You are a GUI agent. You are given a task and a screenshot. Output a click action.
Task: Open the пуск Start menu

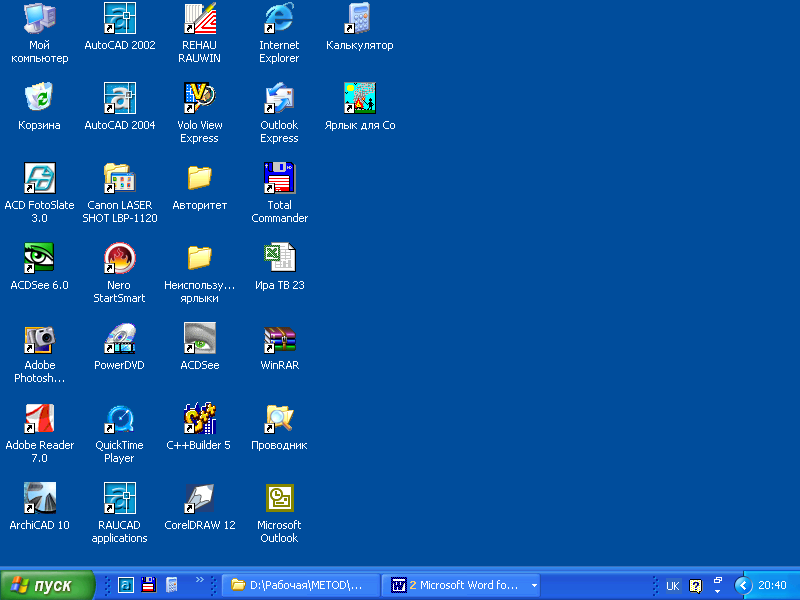click(x=47, y=585)
